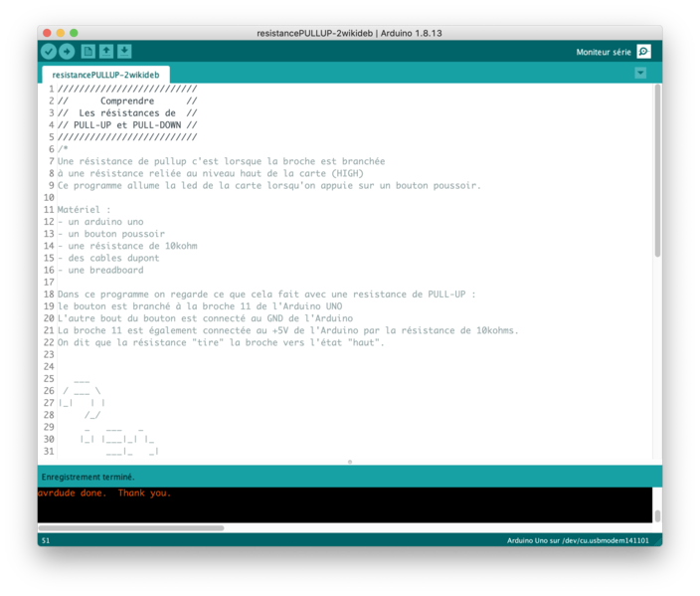
Task: Close the Arduino window with red button
Action: [47, 33]
